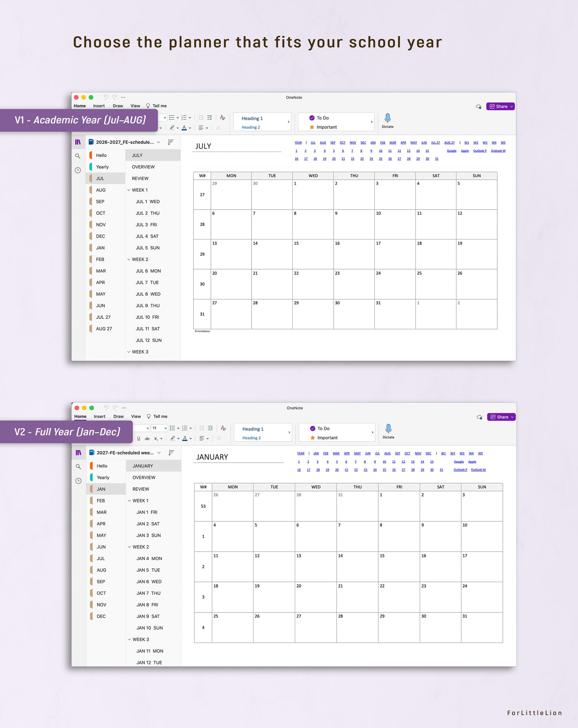Open recent notes clock icon in V2 window

coord(78,481)
